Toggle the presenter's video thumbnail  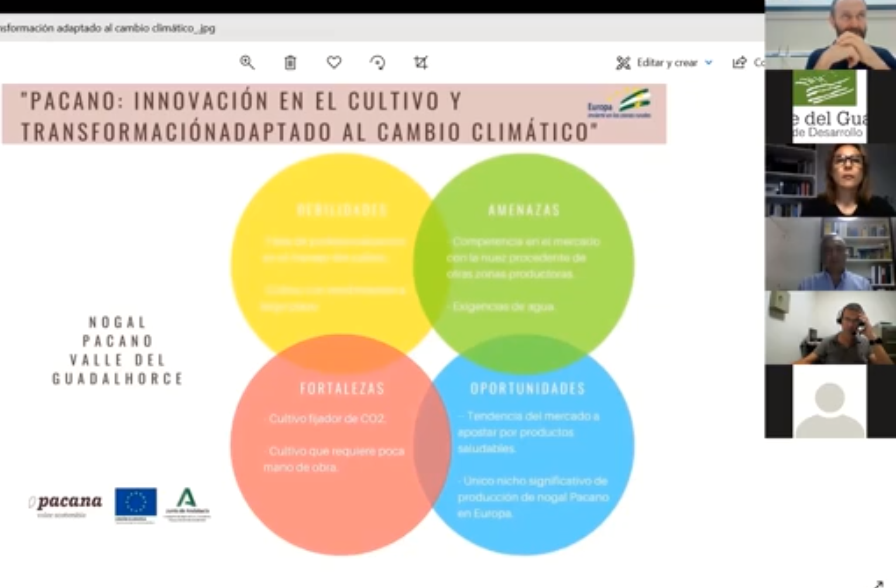[x=830, y=35]
